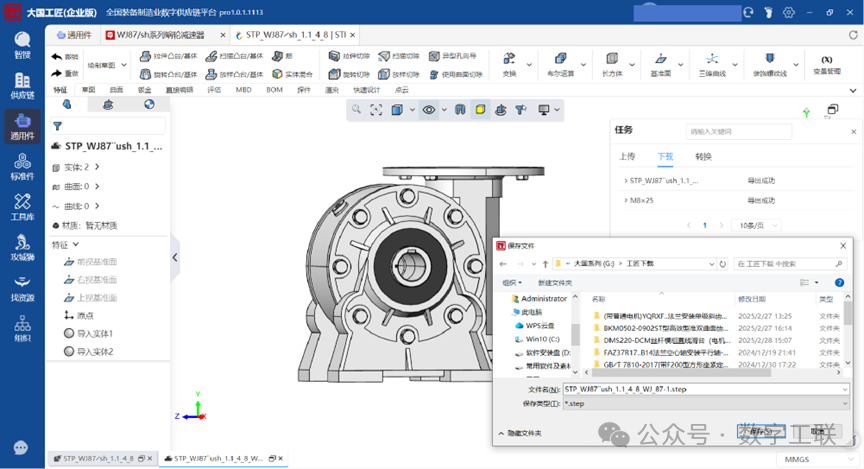Select the 使用曲面切除 cut with surface tool
The width and height of the screenshot is (864, 469).
pos(456,74)
